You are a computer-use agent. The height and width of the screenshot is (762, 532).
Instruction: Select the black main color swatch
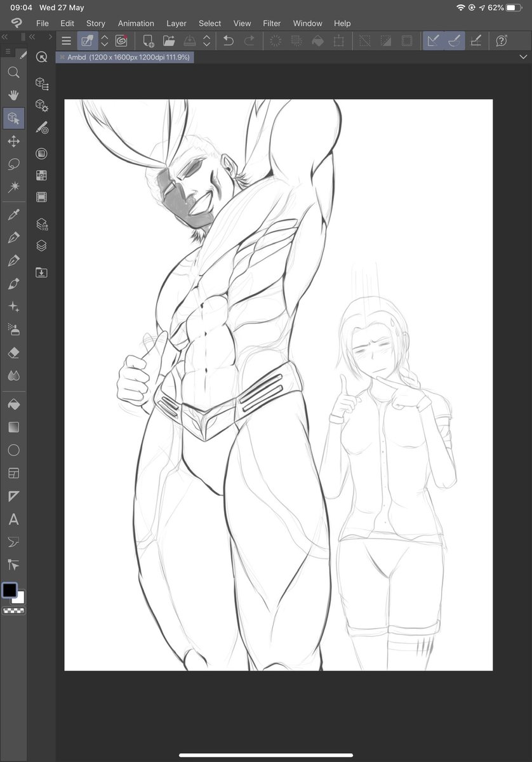(x=10, y=590)
